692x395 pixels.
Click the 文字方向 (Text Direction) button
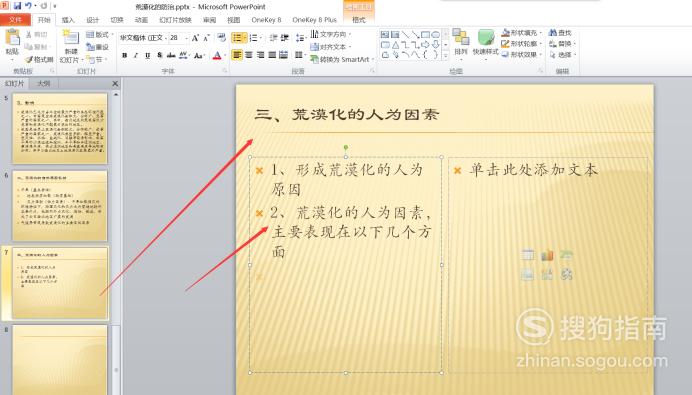(331, 34)
